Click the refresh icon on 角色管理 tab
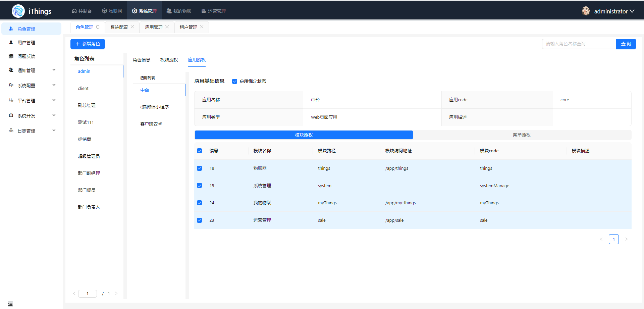The image size is (644, 309). click(x=98, y=27)
